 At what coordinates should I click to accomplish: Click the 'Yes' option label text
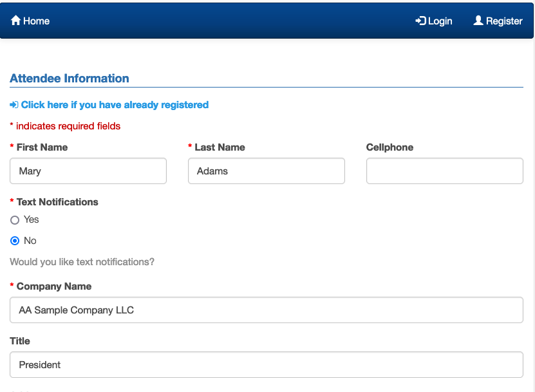32,219
